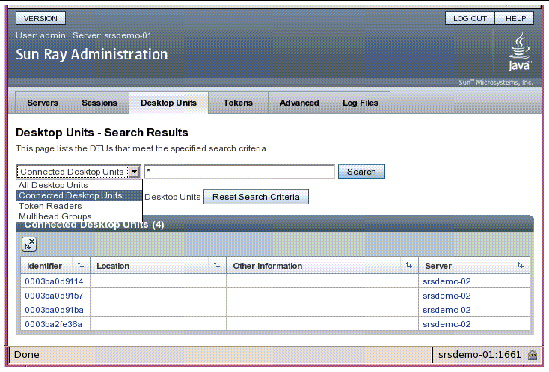Image resolution: width=549 pixels, height=372 pixels.
Task: Switch to the Sessions tab
Action: pos(99,103)
